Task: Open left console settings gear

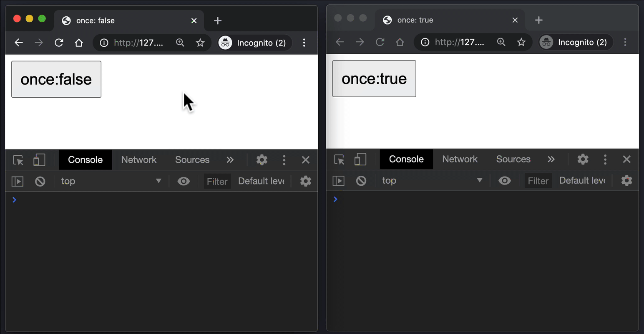Action: tap(305, 181)
